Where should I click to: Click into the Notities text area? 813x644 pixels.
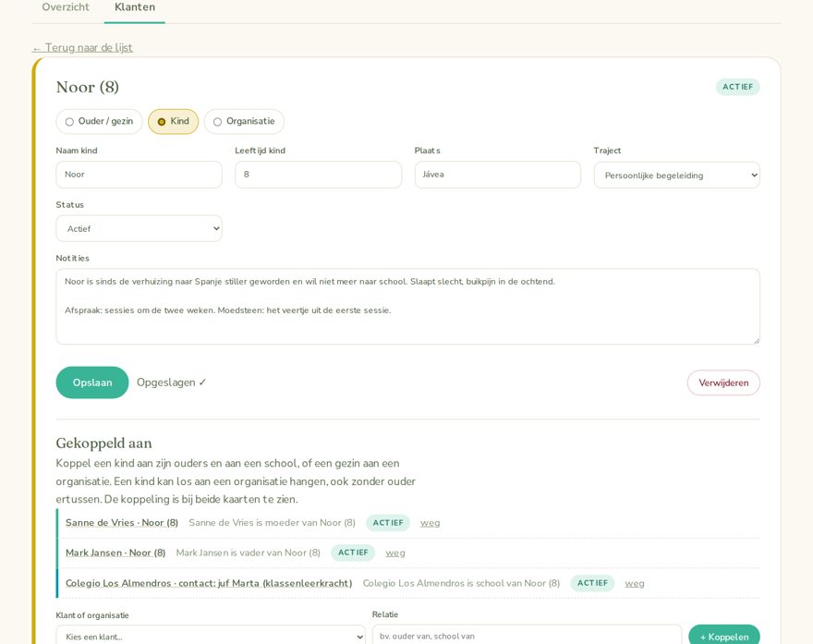(408, 307)
